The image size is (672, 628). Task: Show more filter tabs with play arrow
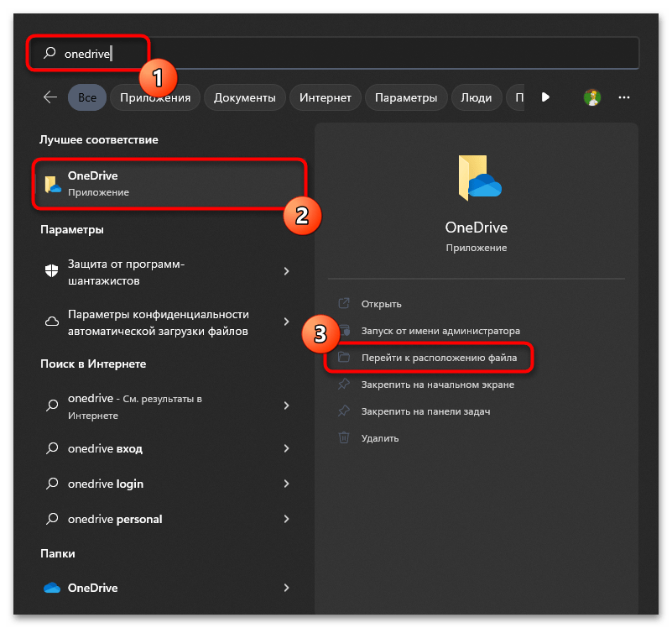pos(545,97)
